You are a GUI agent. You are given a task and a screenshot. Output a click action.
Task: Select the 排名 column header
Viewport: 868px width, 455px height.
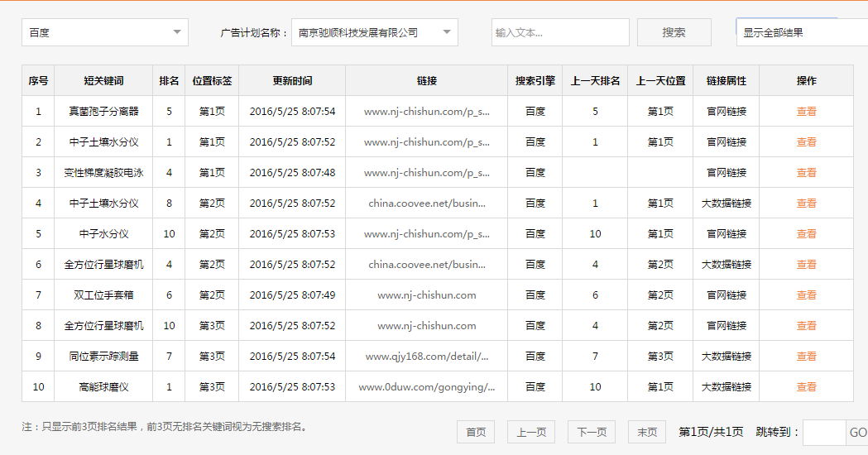tap(169, 81)
